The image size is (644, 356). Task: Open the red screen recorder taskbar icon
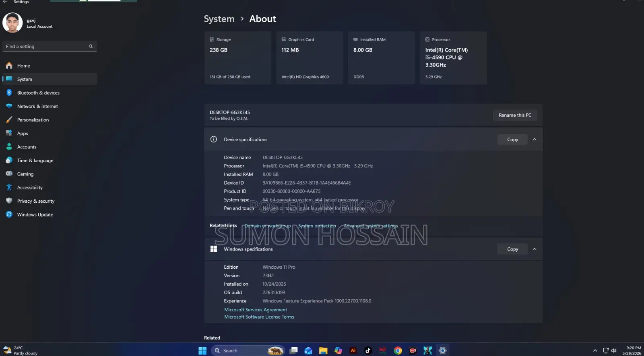tap(413, 351)
